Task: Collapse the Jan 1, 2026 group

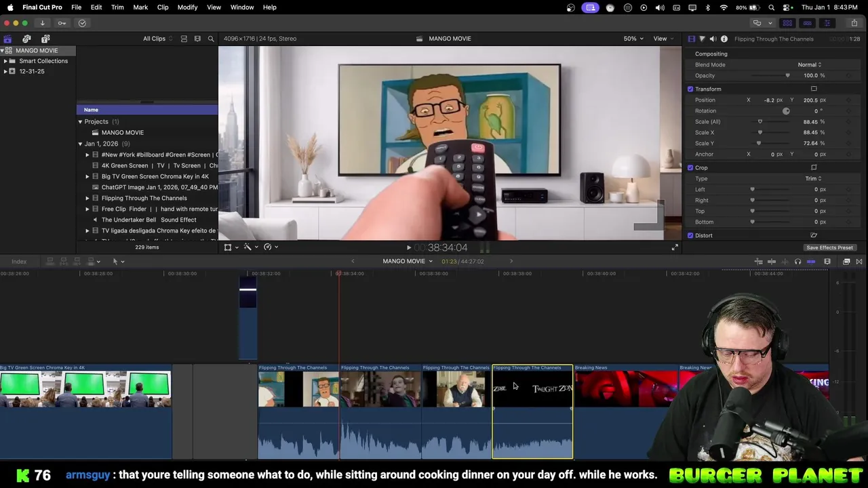Action: [x=80, y=144]
